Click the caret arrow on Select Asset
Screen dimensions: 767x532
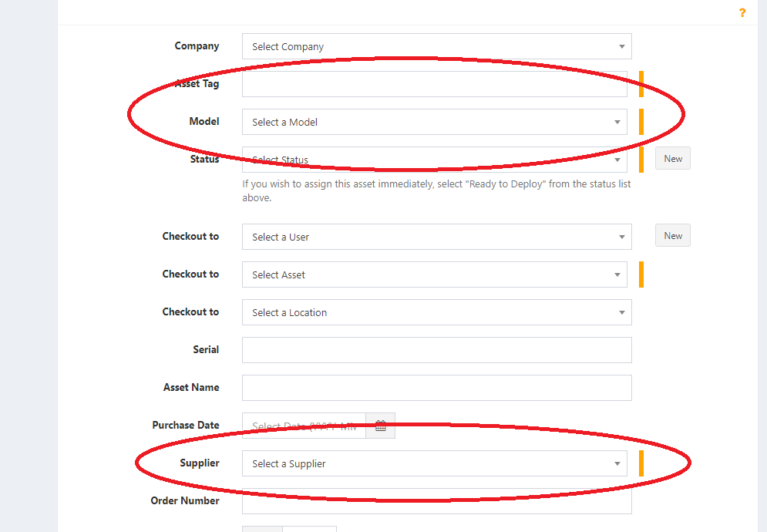tap(617, 274)
